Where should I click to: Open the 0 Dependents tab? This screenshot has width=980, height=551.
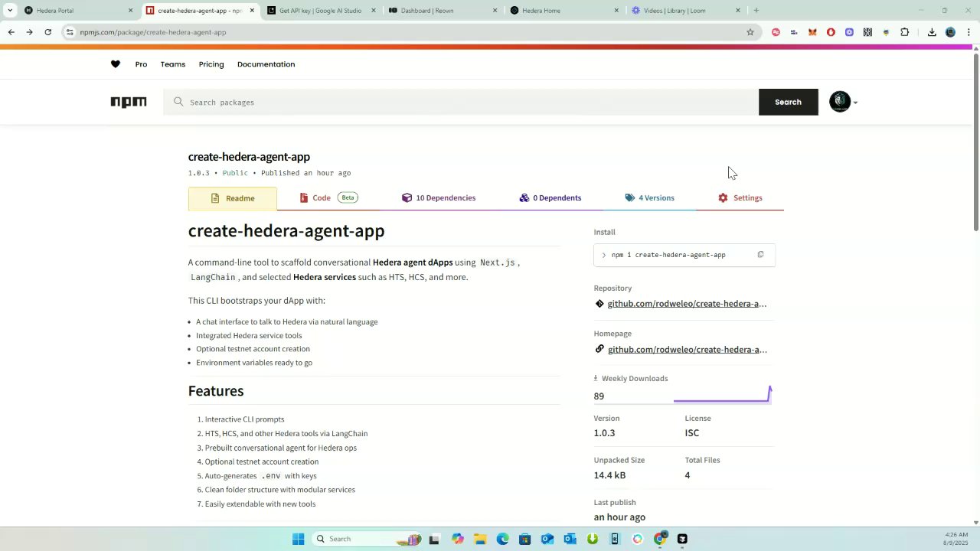(550, 197)
